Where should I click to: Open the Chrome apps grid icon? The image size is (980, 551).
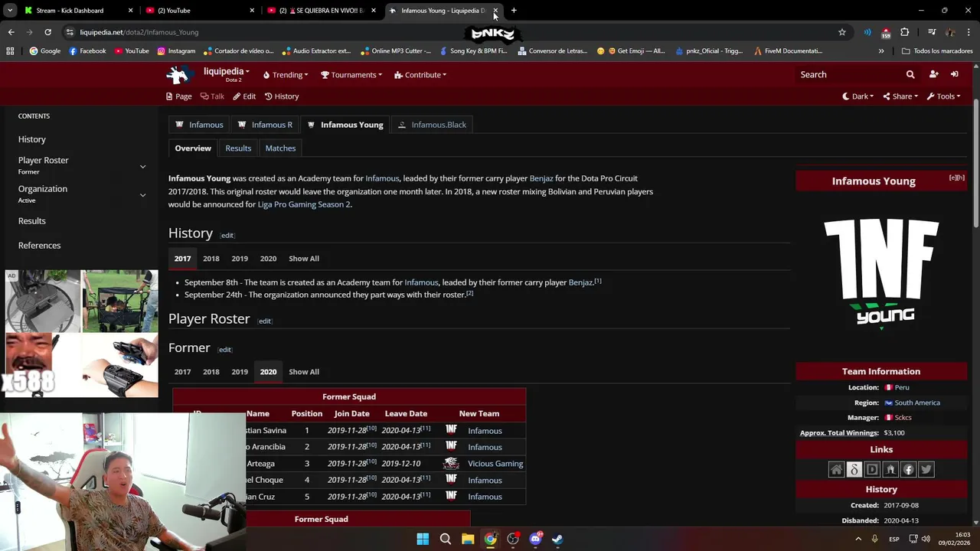point(10,51)
